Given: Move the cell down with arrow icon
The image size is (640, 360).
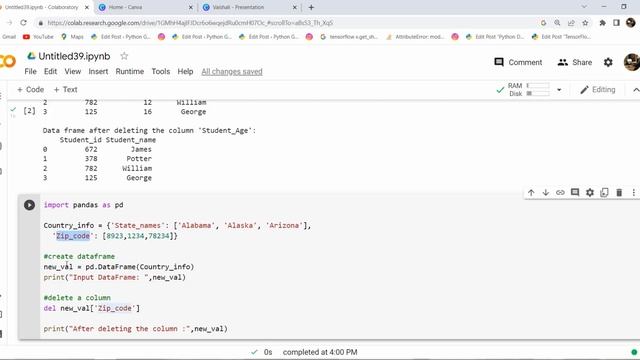Looking at the screenshot, I should point(546,193).
